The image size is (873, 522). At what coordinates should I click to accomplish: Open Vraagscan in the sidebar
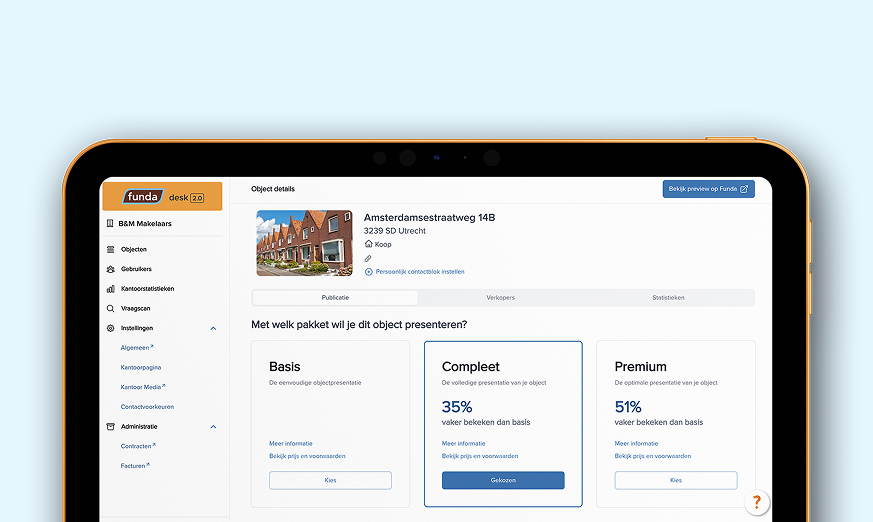point(135,308)
